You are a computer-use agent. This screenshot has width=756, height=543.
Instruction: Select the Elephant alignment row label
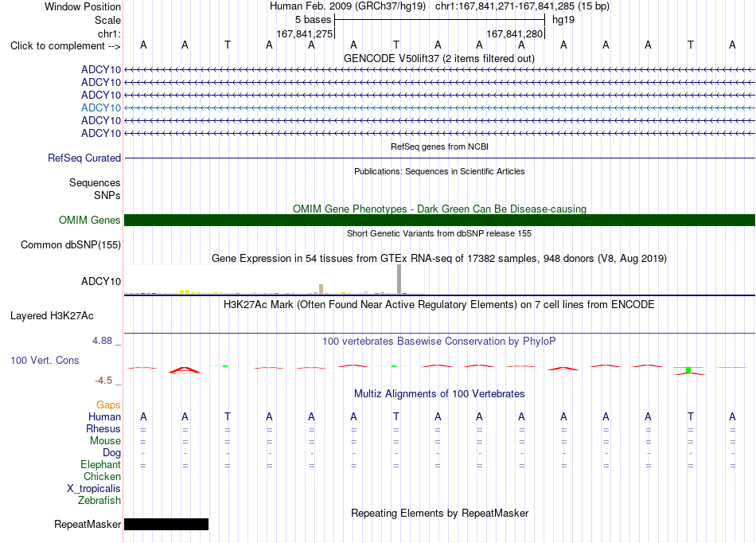pos(100,465)
